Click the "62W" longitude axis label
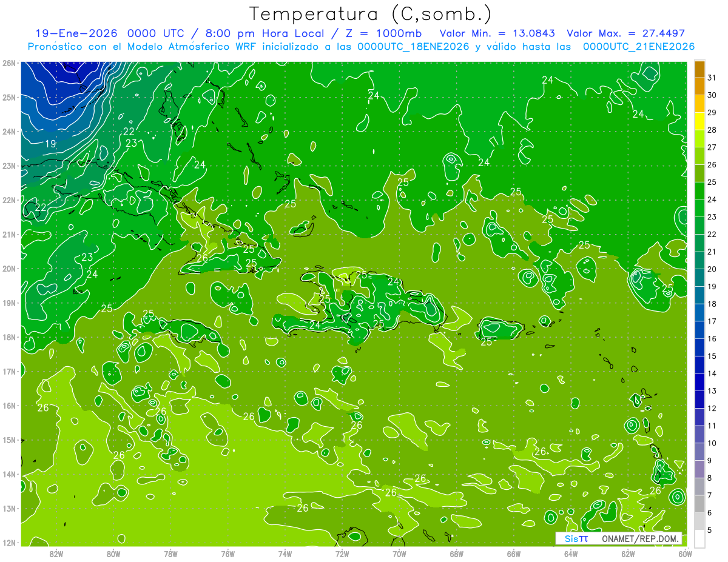This screenshot has width=728, height=562. click(x=628, y=553)
